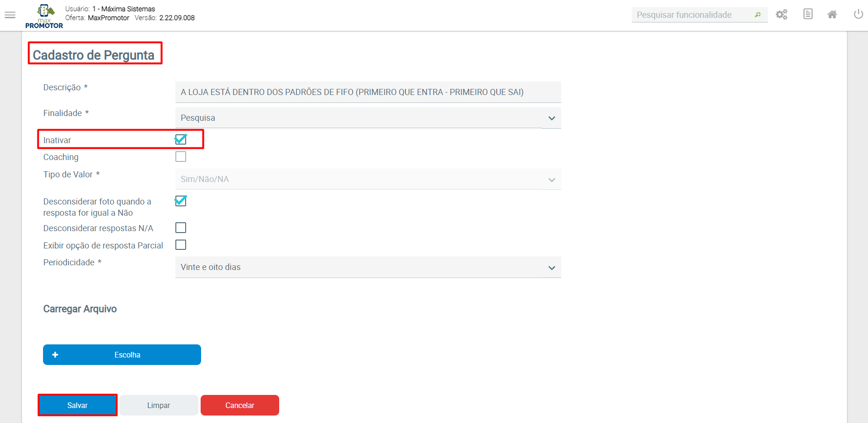Open the hamburger side menu
This screenshot has width=868, height=423.
(10, 15)
